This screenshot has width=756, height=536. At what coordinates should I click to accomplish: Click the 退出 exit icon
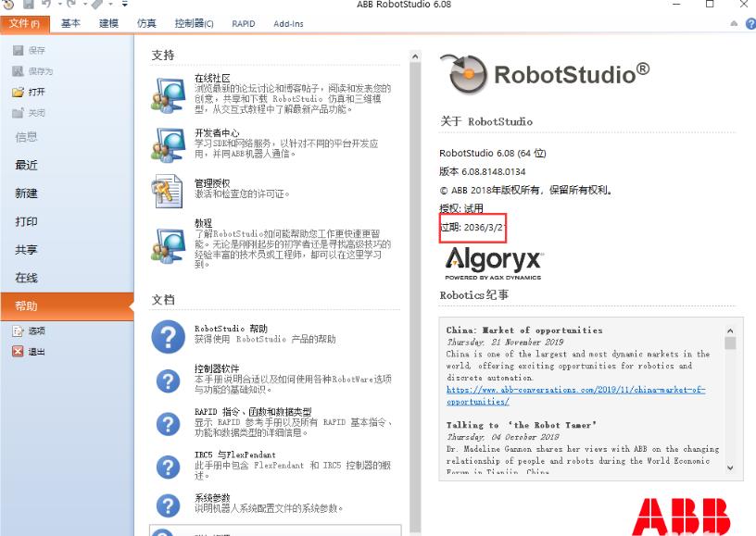(19, 352)
